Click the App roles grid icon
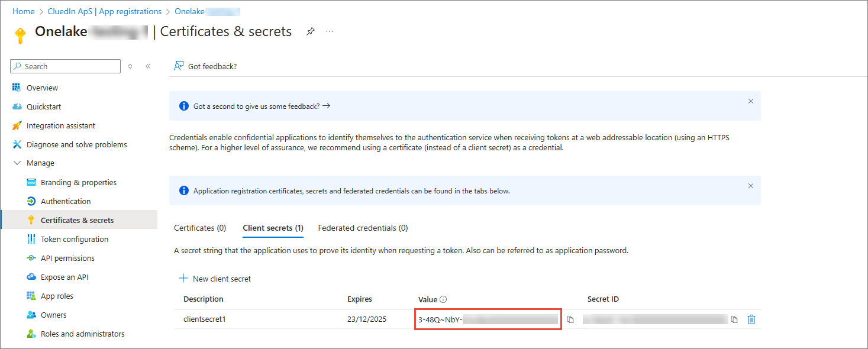Viewport: 868px width, 349px height. (31, 296)
